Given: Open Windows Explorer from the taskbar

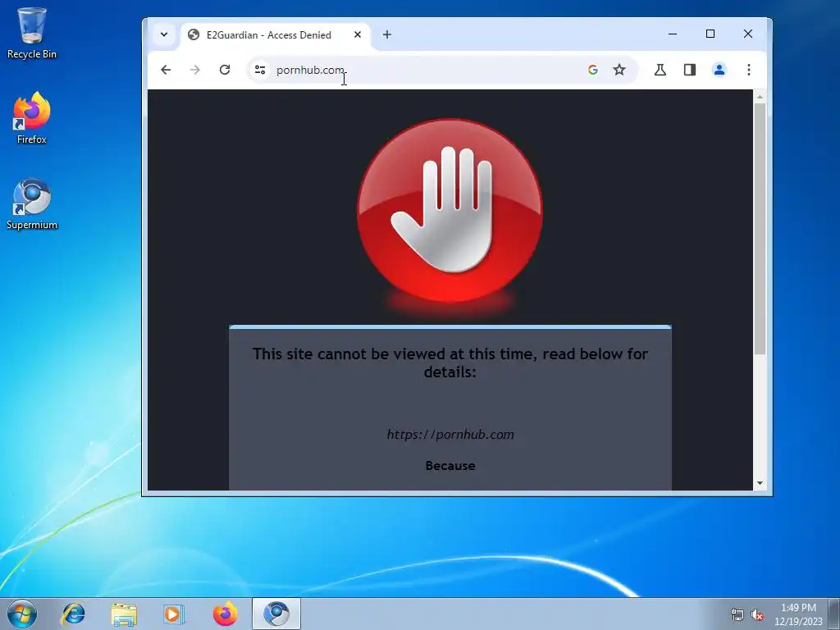Looking at the screenshot, I should click(x=124, y=614).
